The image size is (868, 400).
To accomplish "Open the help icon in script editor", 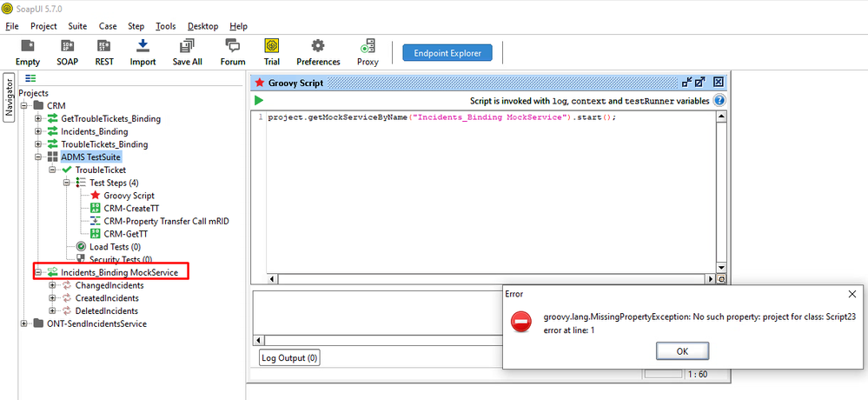I will click(x=719, y=101).
